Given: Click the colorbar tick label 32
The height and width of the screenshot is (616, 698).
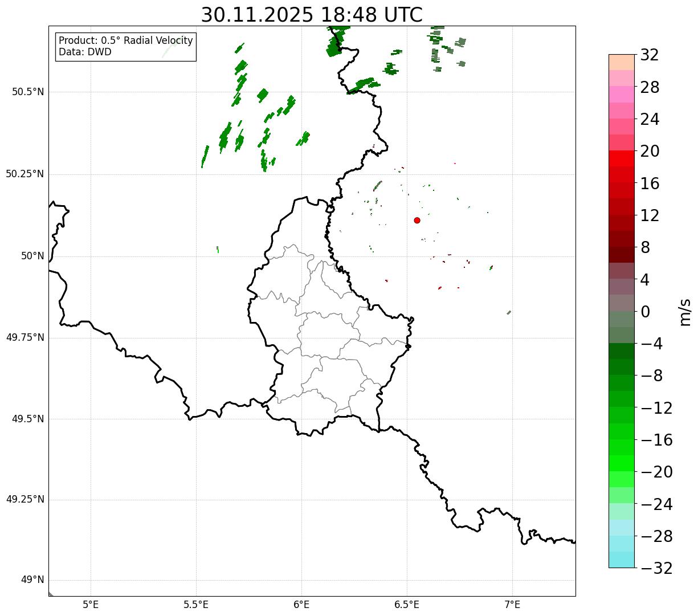Looking at the screenshot, I should click(x=650, y=55).
